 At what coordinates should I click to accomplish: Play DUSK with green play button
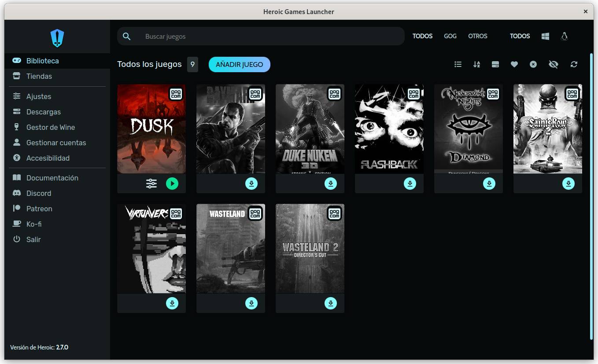pos(172,184)
